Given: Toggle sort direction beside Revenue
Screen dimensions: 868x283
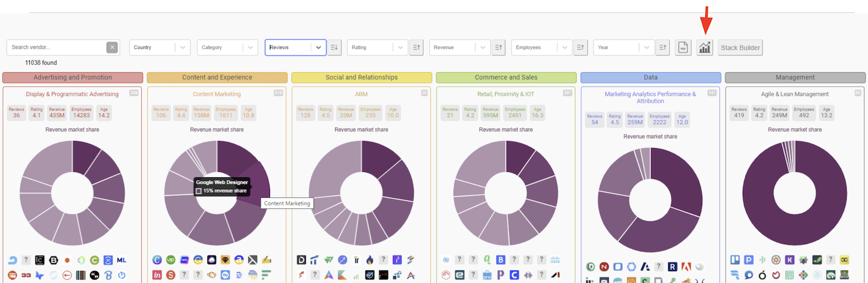Looking at the screenshot, I should [498, 48].
